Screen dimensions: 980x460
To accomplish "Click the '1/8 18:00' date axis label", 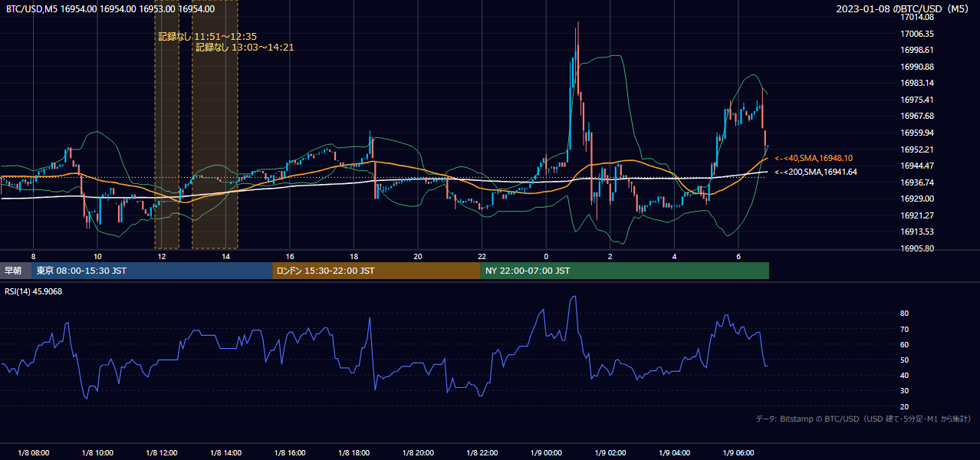I will pos(354,453).
